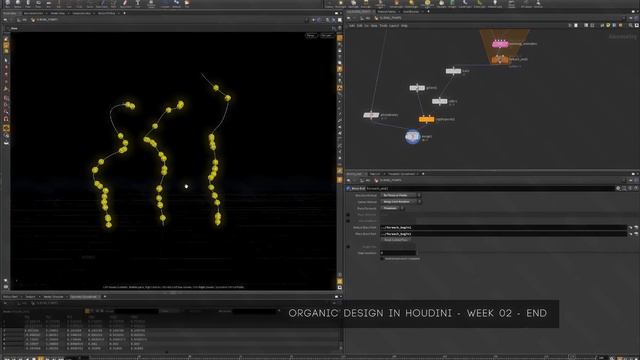Image resolution: width=640 pixels, height=360 pixels.
Task: Open the Piece Elements dropdown set to Primitives
Action: [x=392, y=208]
